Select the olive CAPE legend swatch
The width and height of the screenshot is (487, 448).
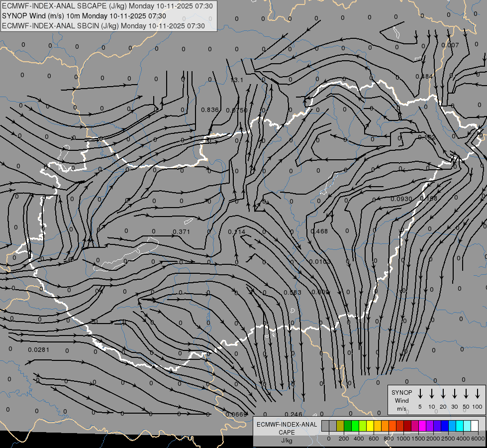[340, 426]
